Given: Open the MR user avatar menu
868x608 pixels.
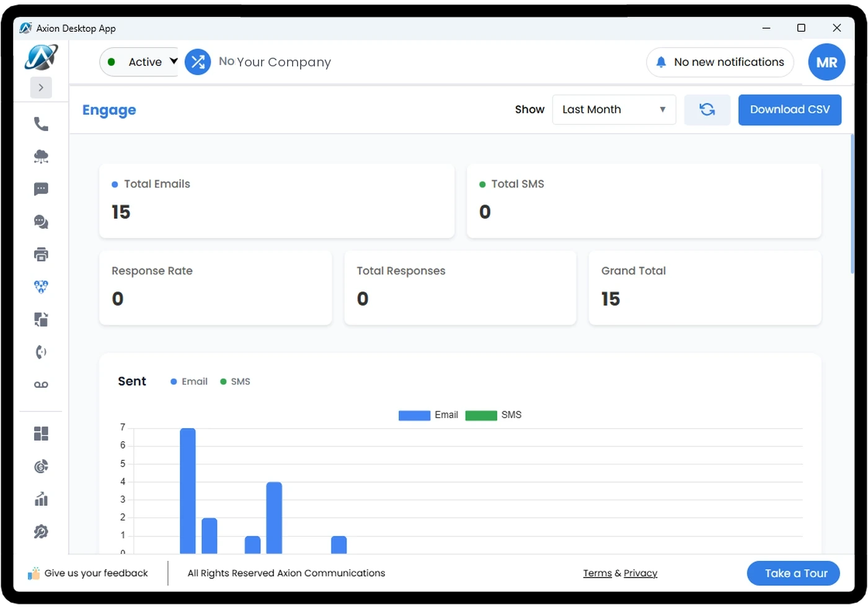Looking at the screenshot, I should [x=826, y=62].
